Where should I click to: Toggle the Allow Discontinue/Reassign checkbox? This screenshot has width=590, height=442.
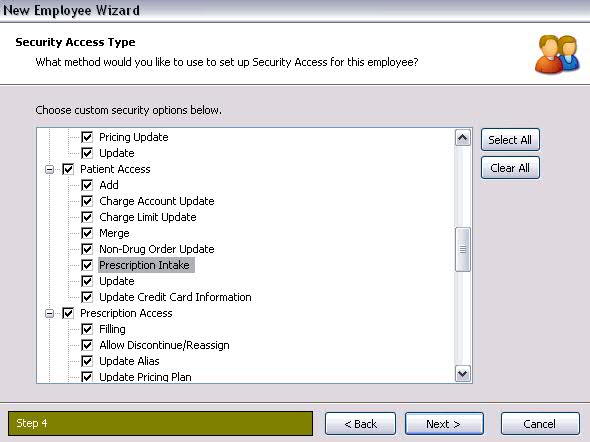tap(87, 345)
